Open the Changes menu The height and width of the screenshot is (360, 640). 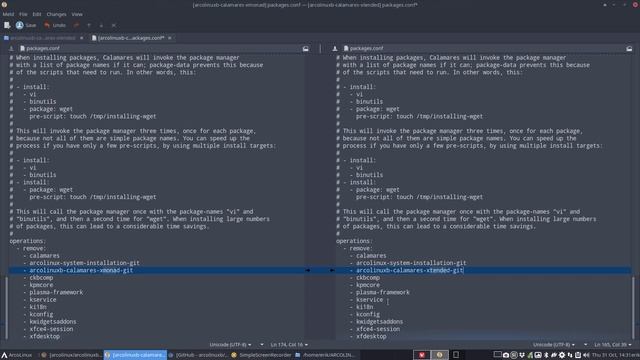[56, 14]
